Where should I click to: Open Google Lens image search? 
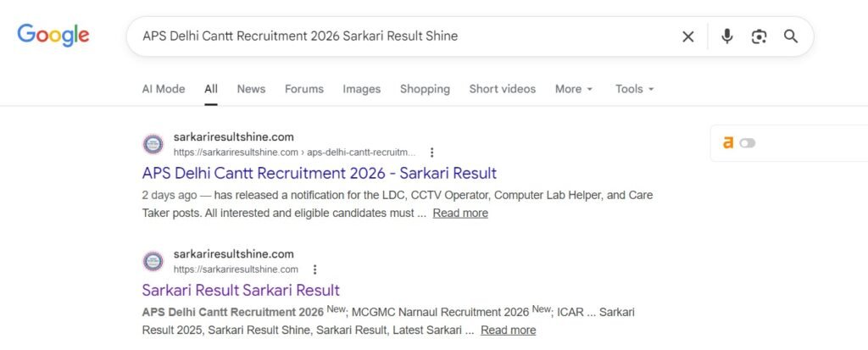pyautogui.click(x=759, y=36)
